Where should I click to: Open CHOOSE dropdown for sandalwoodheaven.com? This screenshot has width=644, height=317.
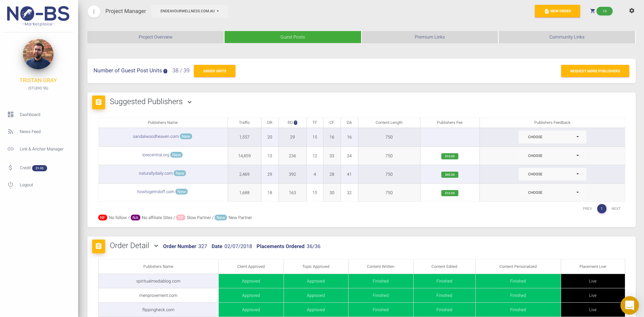click(553, 137)
